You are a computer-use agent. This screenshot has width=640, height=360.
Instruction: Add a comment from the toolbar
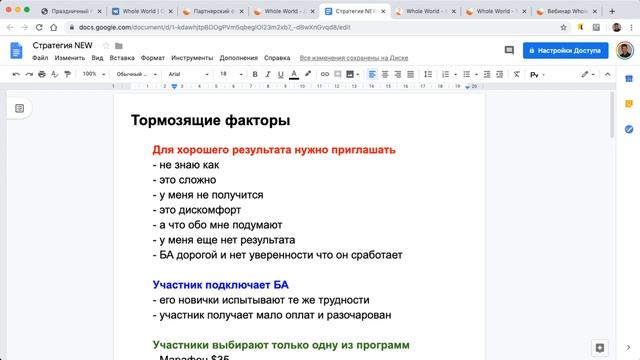tap(338, 74)
